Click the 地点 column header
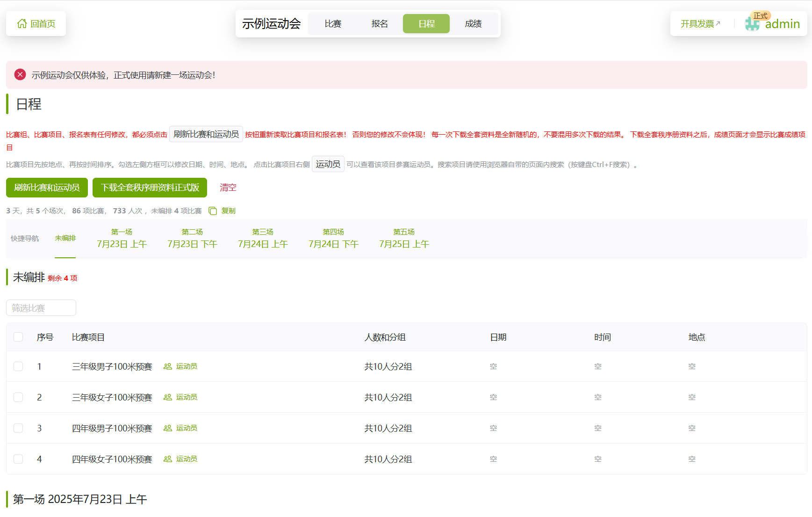 point(697,337)
